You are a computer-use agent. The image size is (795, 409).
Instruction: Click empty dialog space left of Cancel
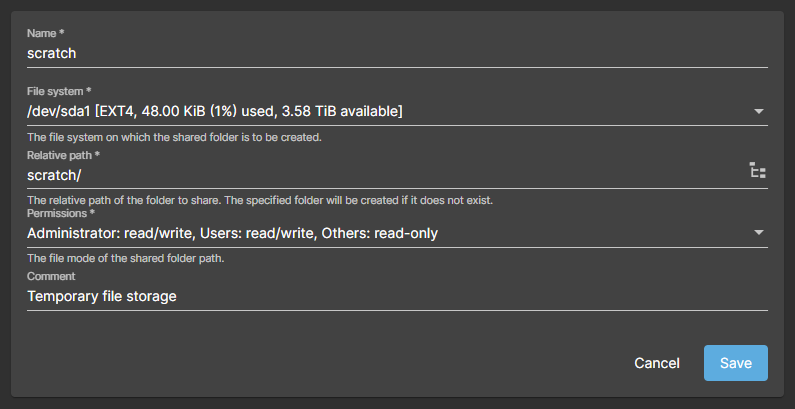click(324, 363)
